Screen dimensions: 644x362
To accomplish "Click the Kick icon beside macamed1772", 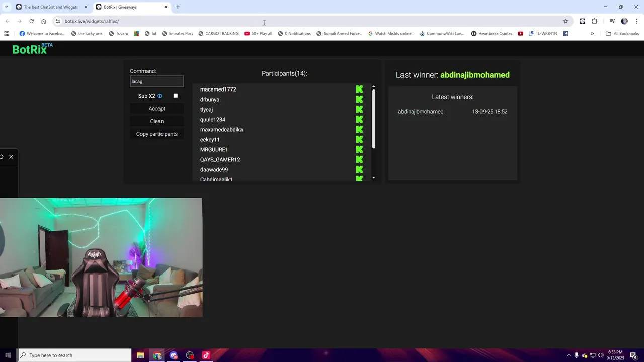I will [x=359, y=89].
